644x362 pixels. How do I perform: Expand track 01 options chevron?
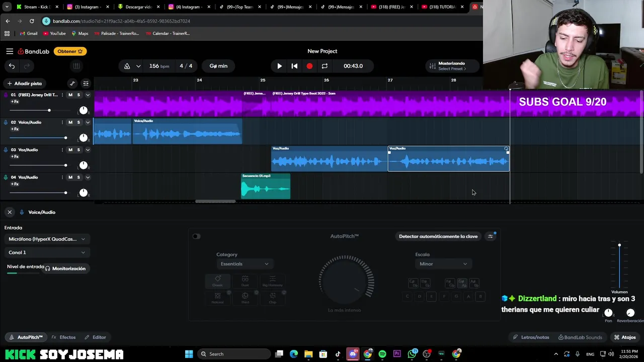coord(88,95)
